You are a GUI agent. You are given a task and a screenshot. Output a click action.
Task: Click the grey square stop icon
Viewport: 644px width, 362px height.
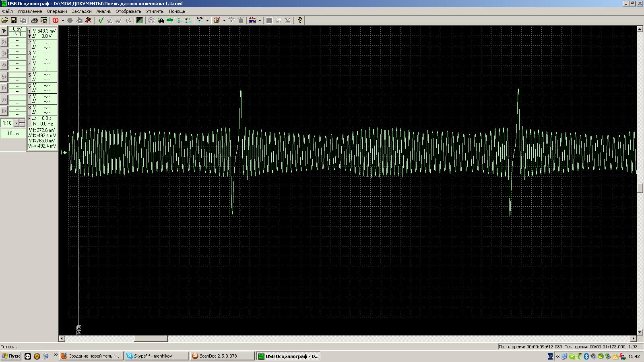[269, 20]
